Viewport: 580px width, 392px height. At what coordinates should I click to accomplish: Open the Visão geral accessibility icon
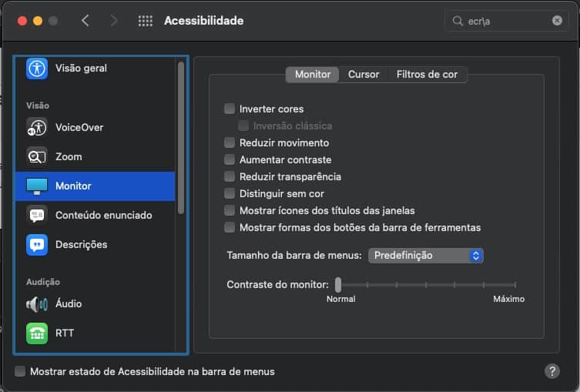point(37,68)
